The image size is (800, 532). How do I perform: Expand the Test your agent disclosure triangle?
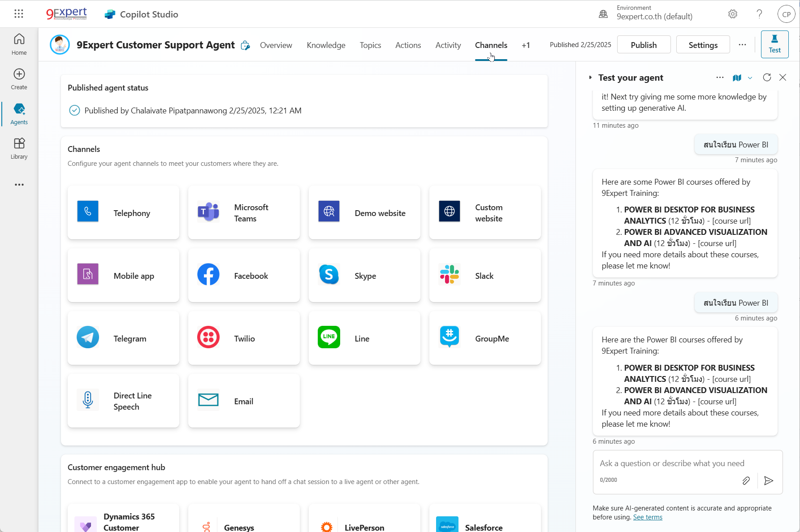pos(590,78)
